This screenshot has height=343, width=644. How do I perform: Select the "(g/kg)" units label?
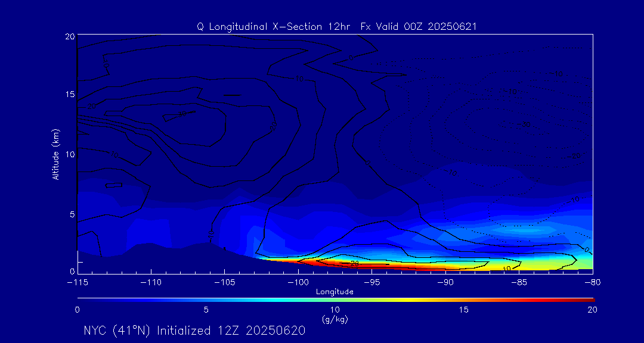click(x=335, y=319)
